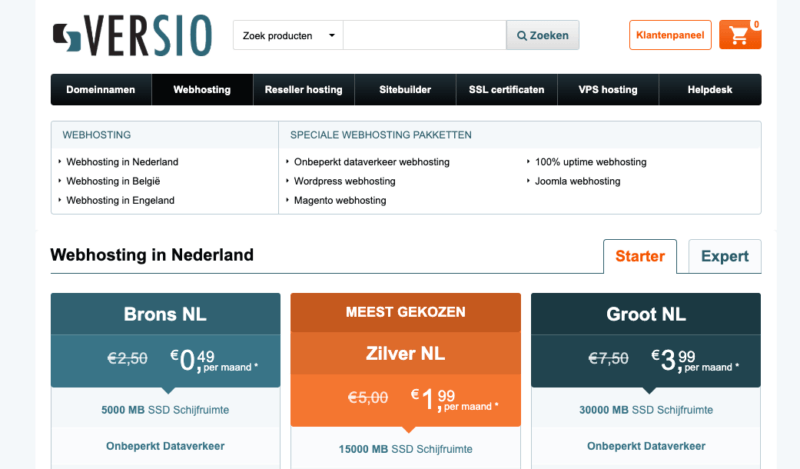Open the Domeinnamen menu
The height and width of the screenshot is (469, 800).
[x=101, y=90]
